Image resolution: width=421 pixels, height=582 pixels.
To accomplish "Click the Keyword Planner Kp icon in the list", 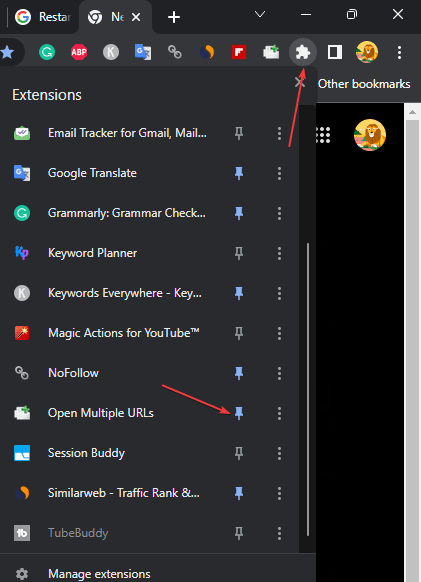I will 22,253.
